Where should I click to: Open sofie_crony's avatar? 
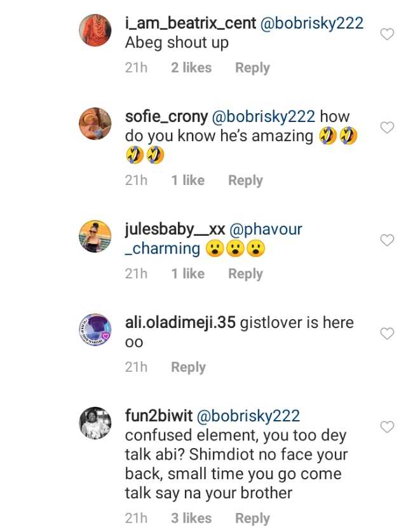click(95, 123)
